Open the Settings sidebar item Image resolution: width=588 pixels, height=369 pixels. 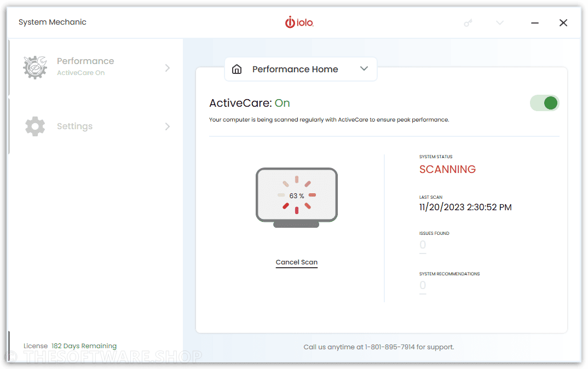click(96, 126)
